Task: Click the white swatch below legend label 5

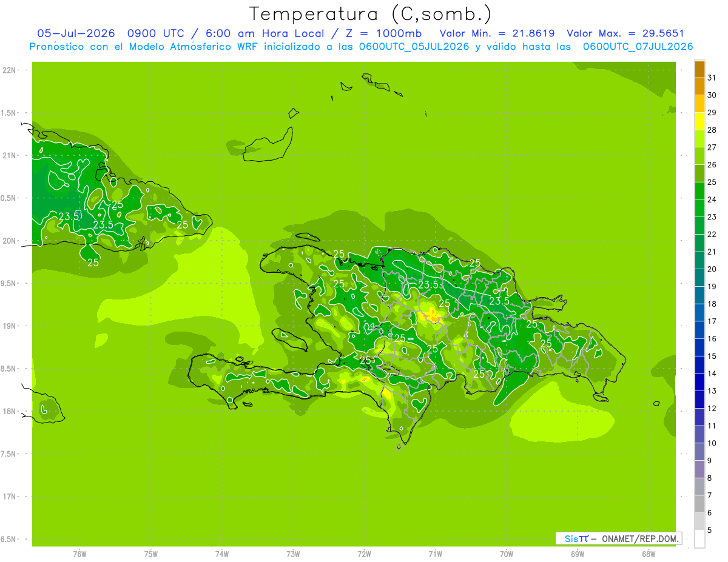Action: click(x=699, y=539)
